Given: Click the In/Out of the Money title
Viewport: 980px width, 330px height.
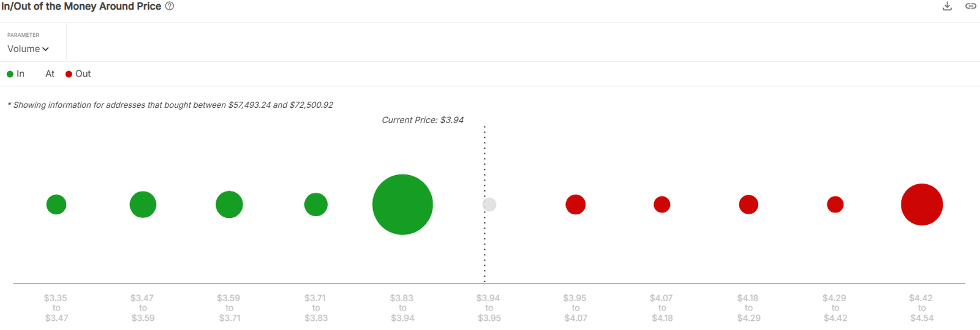Looking at the screenshot, I should pos(81,6).
